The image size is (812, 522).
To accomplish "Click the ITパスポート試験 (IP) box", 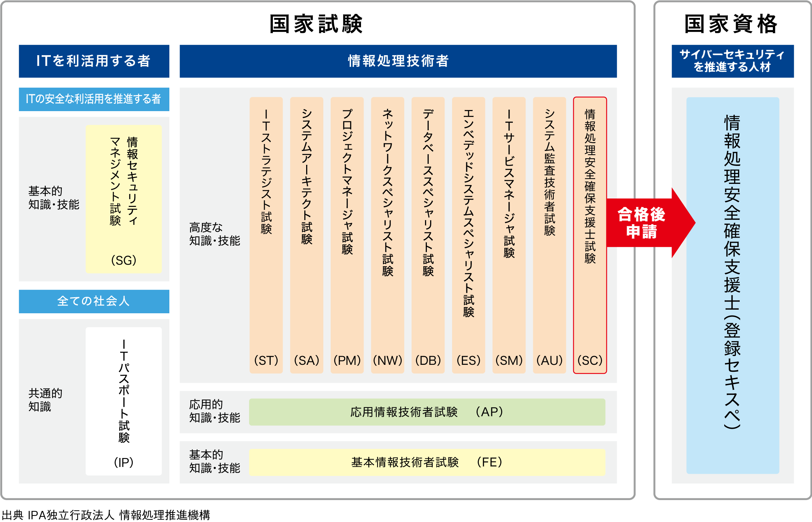I will 124,401.
